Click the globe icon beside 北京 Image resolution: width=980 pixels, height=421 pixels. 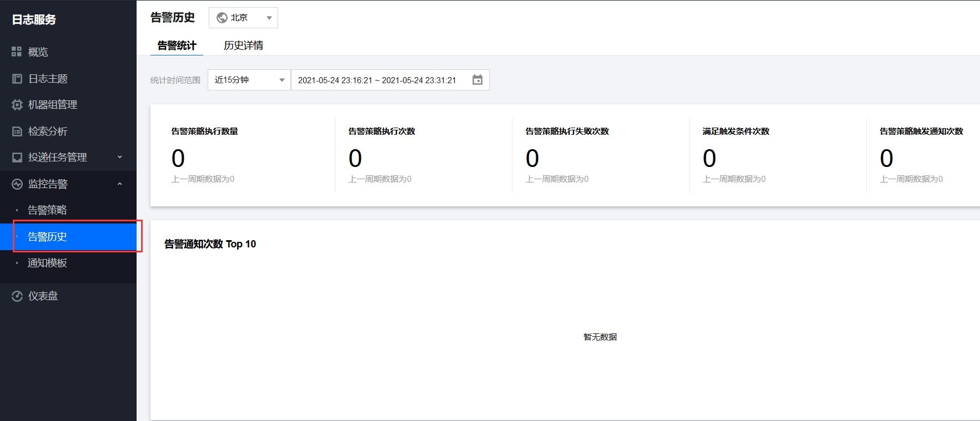click(222, 18)
